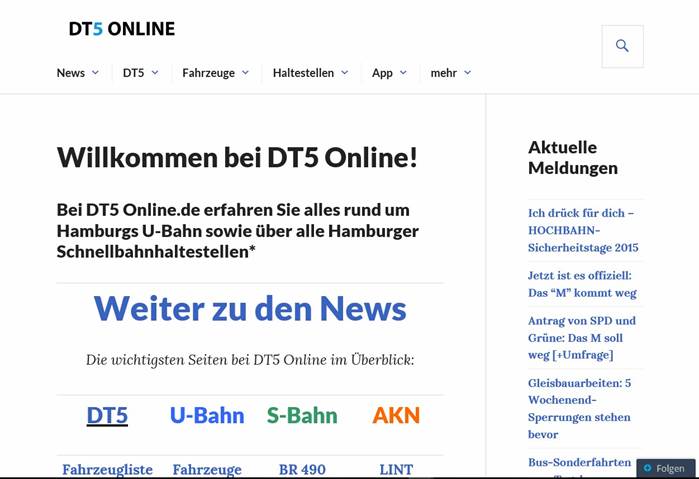Image resolution: width=699 pixels, height=479 pixels.
Task: Open the News menu item
Action: [x=71, y=73]
